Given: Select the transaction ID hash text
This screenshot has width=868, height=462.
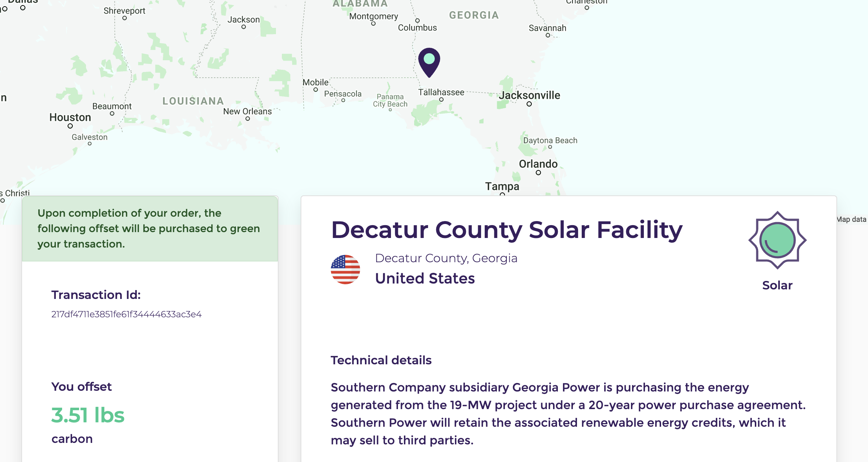Looking at the screenshot, I should click(126, 314).
